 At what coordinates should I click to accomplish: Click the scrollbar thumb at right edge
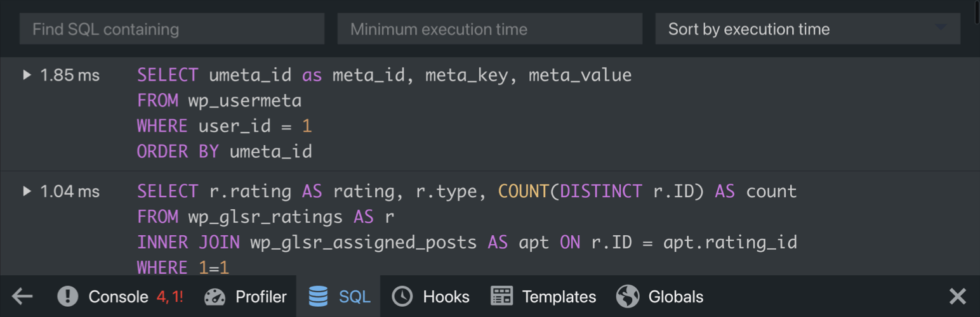pyautogui.click(x=976, y=12)
